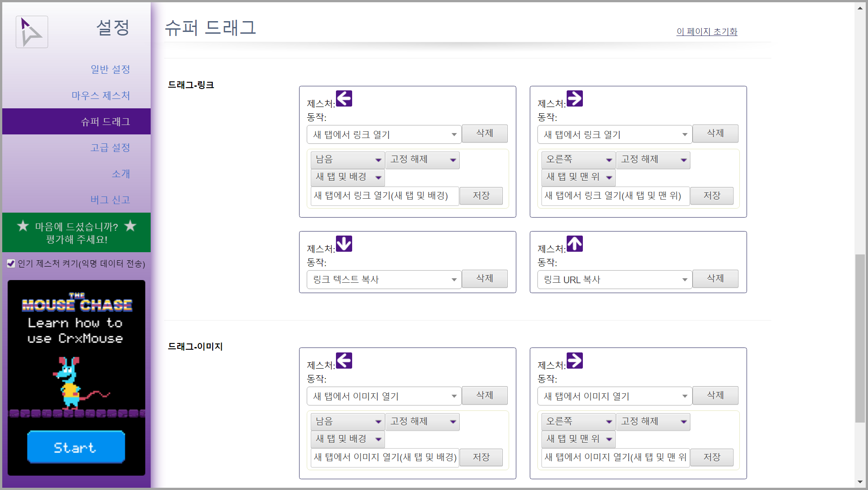The image size is (868, 490).
Task: Click right arrow gesture in drag-image section
Action: pyautogui.click(x=574, y=361)
